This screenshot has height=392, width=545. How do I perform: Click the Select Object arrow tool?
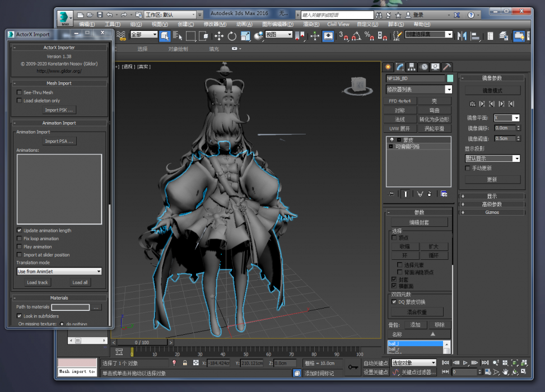(x=165, y=36)
